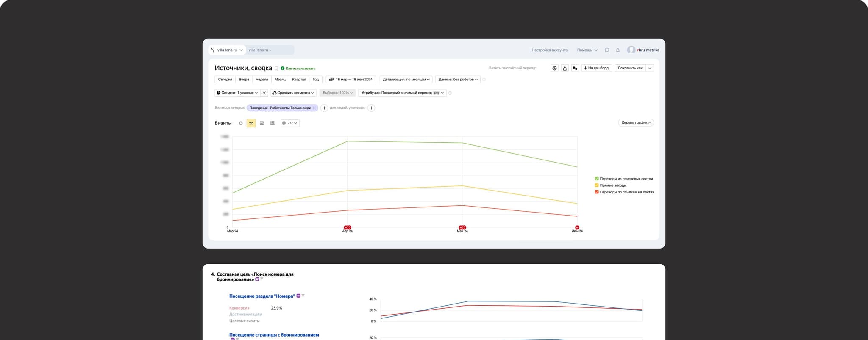Click the clock history icon button
The width and height of the screenshot is (868, 340).
click(x=554, y=68)
